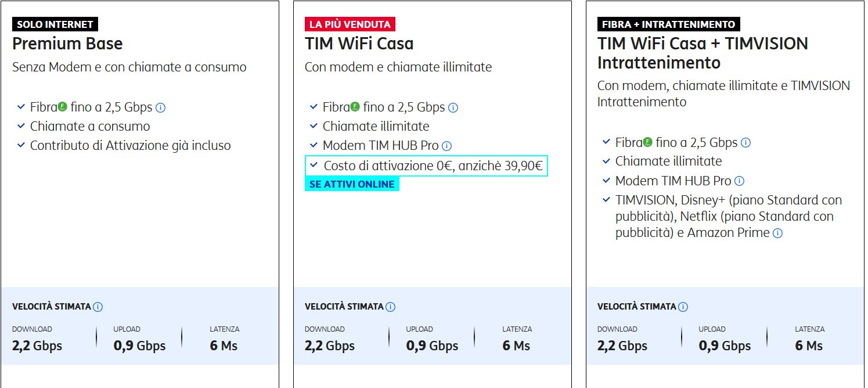Viewport: 868px width, 388px height.
Task: Click the SOLO INTERNET black badge
Action: (x=55, y=24)
